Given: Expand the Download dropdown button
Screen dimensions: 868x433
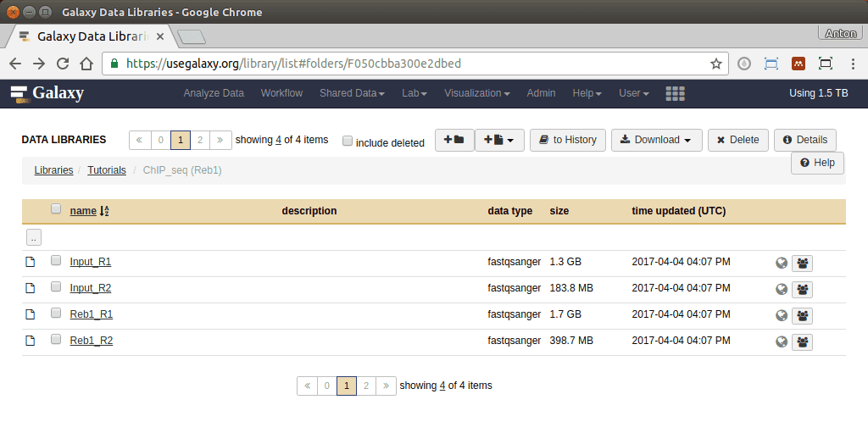Looking at the screenshot, I should pos(656,140).
